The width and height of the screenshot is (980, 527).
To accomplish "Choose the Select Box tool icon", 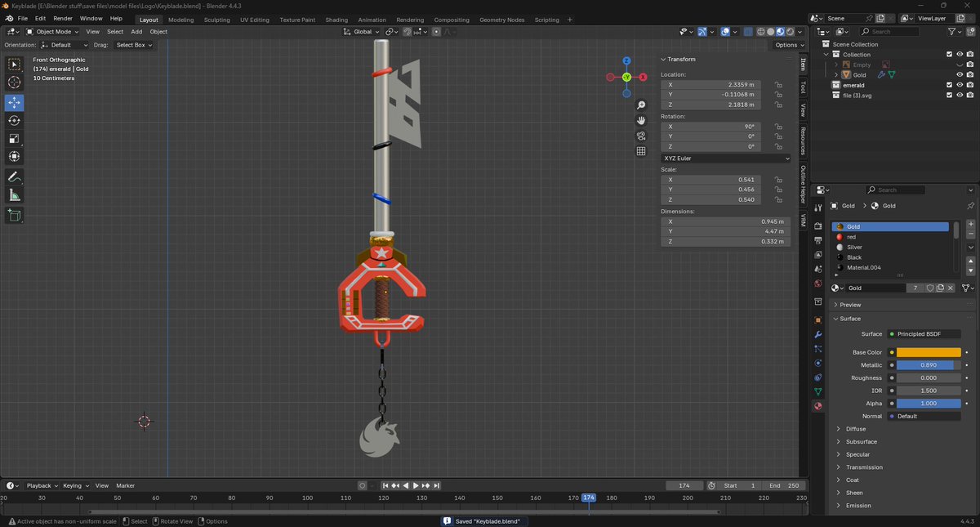I will click(14, 64).
